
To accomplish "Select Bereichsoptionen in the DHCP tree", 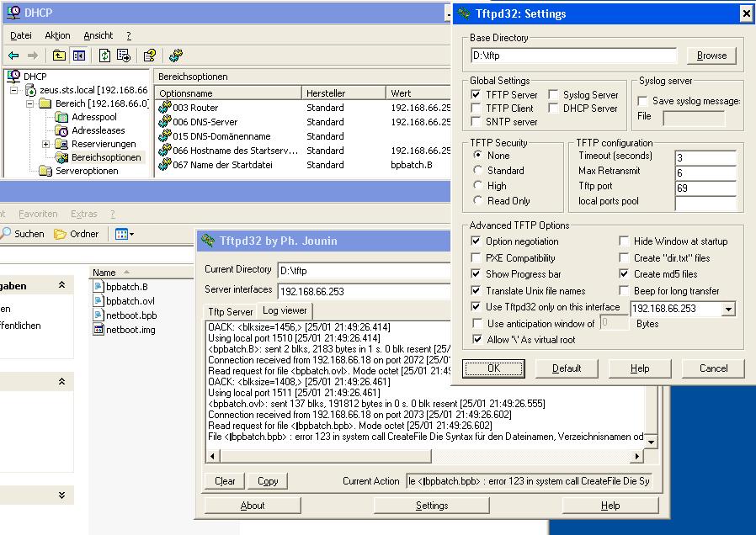I will point(106,157).
